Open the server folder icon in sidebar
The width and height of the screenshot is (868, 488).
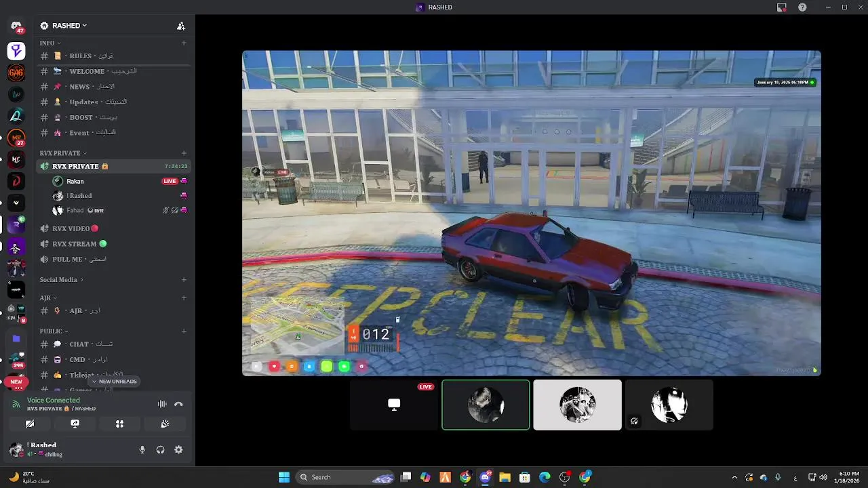coord(16,338)
